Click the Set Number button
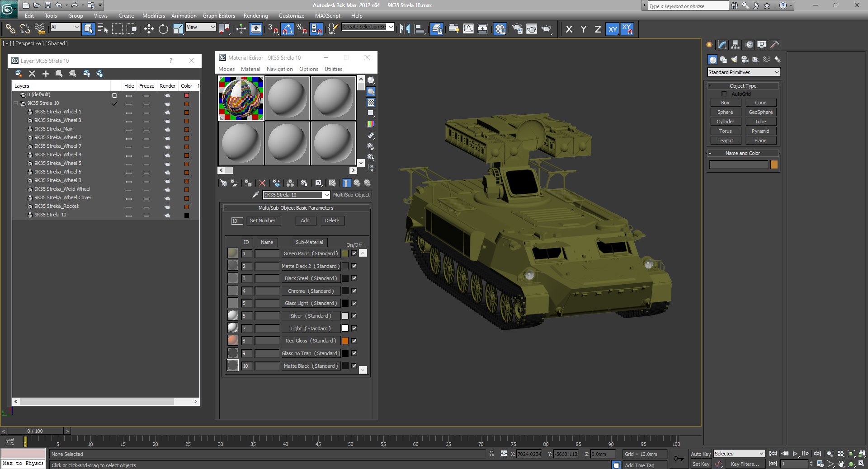This screenshot has height=469, width=868. [263, 220]
